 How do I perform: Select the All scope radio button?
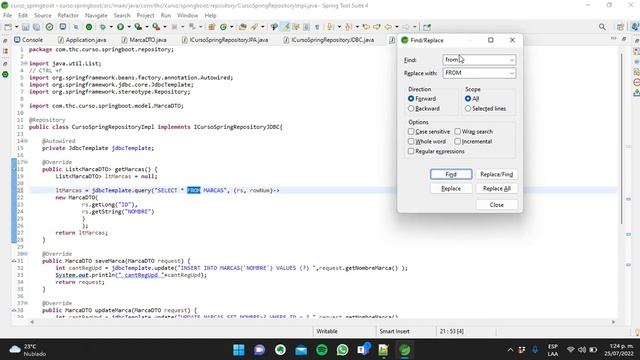pyautogui.click(x=468, y=99)
